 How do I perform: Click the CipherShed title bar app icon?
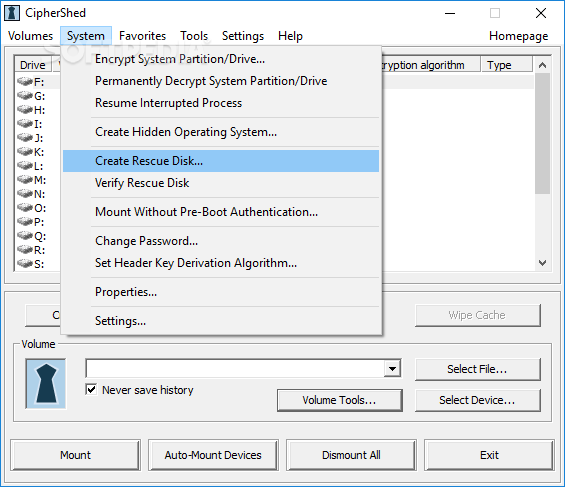pos(12,13)
